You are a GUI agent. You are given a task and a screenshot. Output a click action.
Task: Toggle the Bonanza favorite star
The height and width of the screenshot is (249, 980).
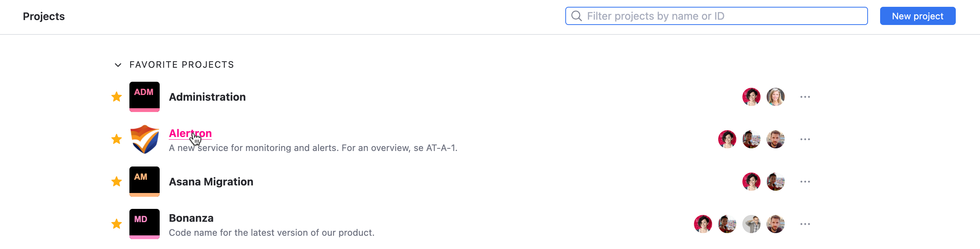[117, 224]
